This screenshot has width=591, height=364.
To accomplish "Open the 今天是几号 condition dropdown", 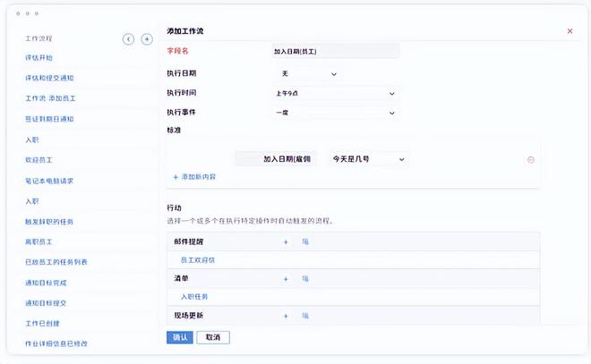I will (369, 159).
